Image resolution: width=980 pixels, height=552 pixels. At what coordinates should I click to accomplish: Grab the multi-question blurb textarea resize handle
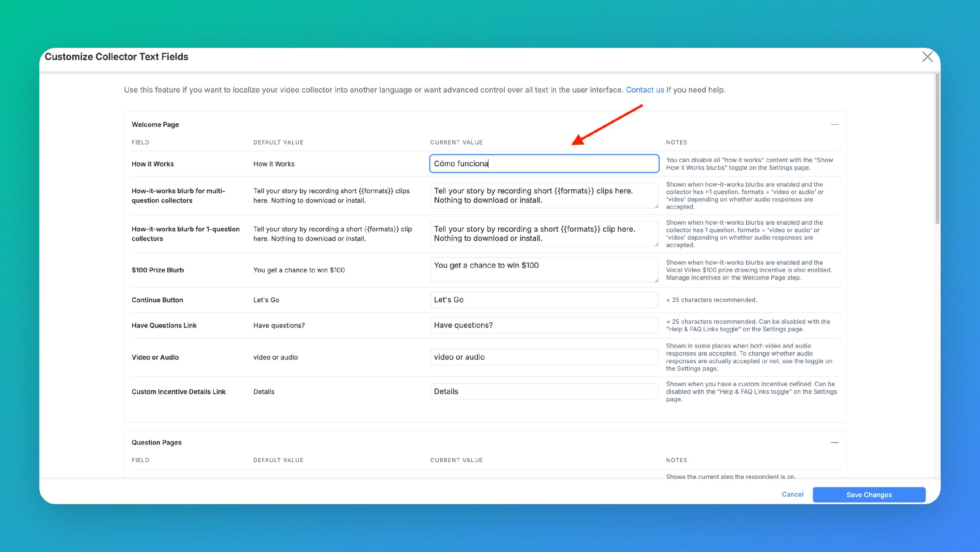point(656,206)
